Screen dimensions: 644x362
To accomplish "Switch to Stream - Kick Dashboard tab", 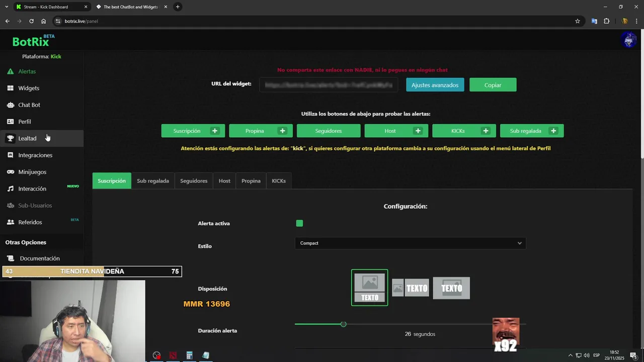I will (x=46, y=7).
